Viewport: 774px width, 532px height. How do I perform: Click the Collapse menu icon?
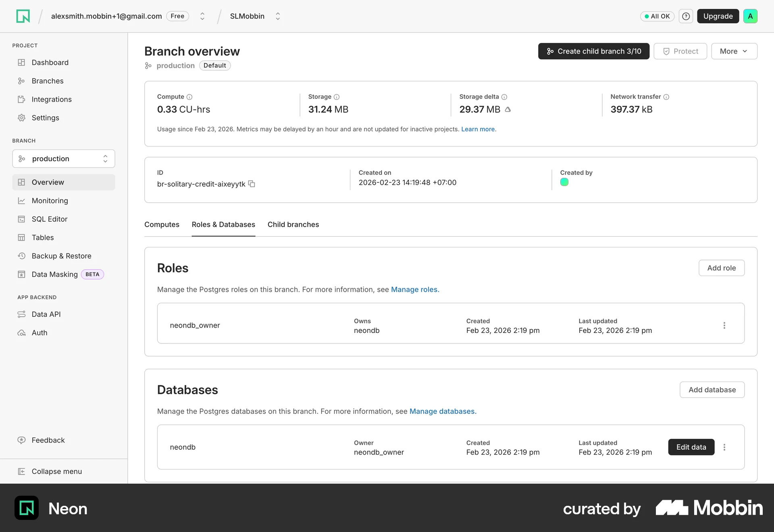click(x=21, y=472)
